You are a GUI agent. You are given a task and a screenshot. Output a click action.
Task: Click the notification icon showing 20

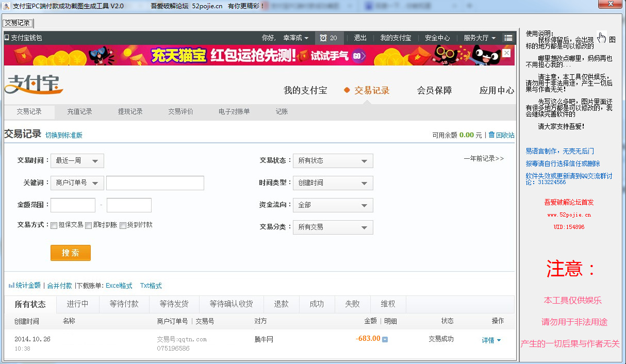(324, 38)
